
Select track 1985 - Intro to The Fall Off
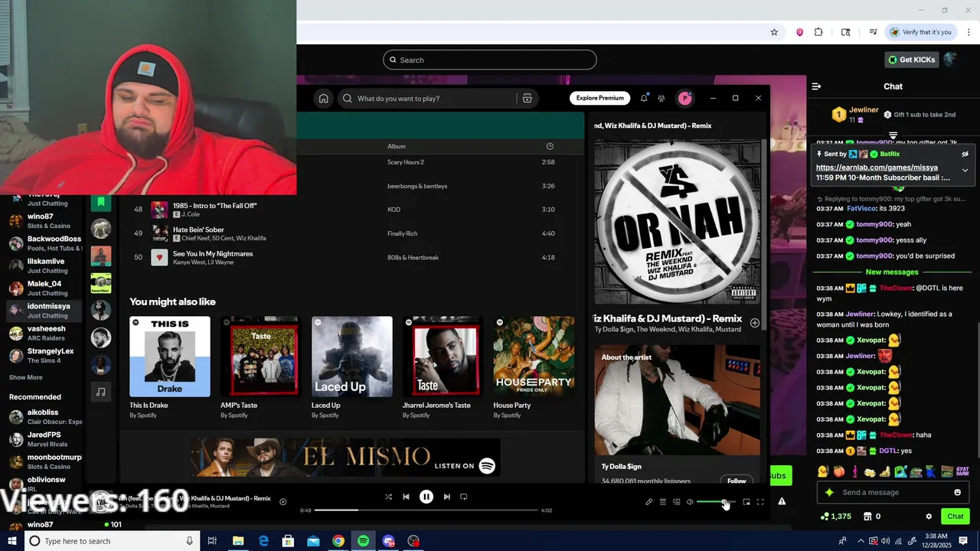tap(214, 206)
